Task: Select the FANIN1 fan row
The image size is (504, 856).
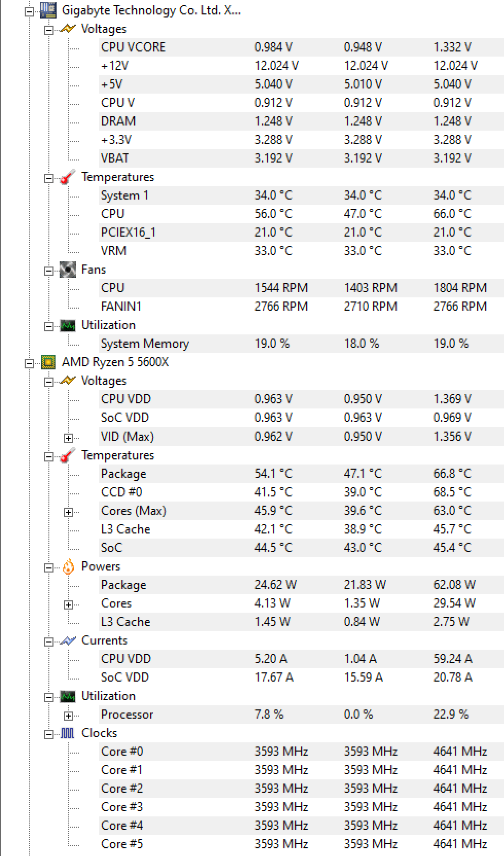Action: (301, 307)
